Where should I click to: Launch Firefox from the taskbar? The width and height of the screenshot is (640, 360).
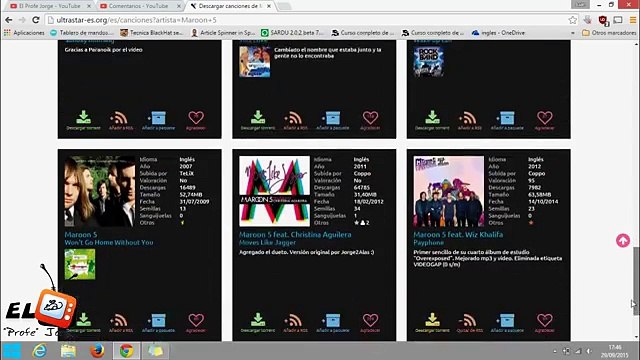coord(97,351)
